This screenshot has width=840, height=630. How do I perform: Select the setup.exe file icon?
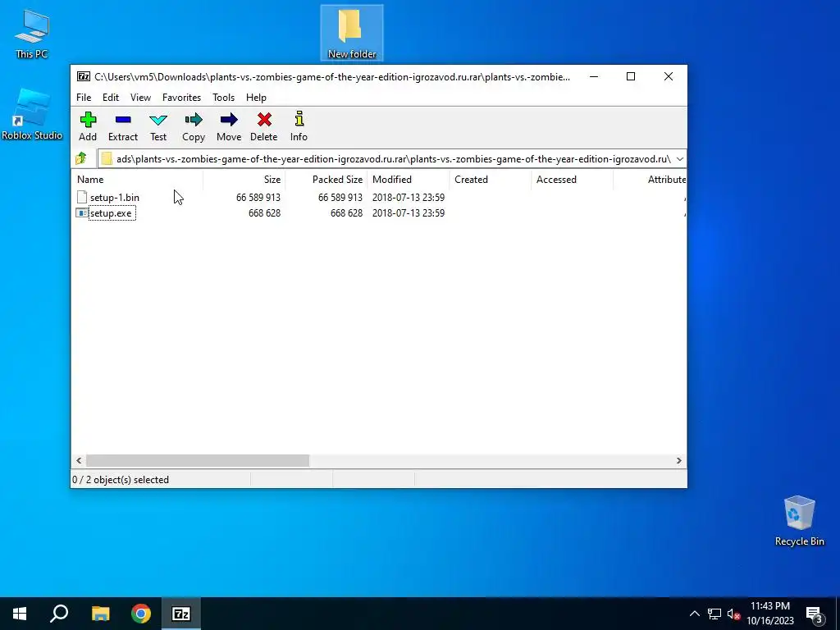[81, 212]
